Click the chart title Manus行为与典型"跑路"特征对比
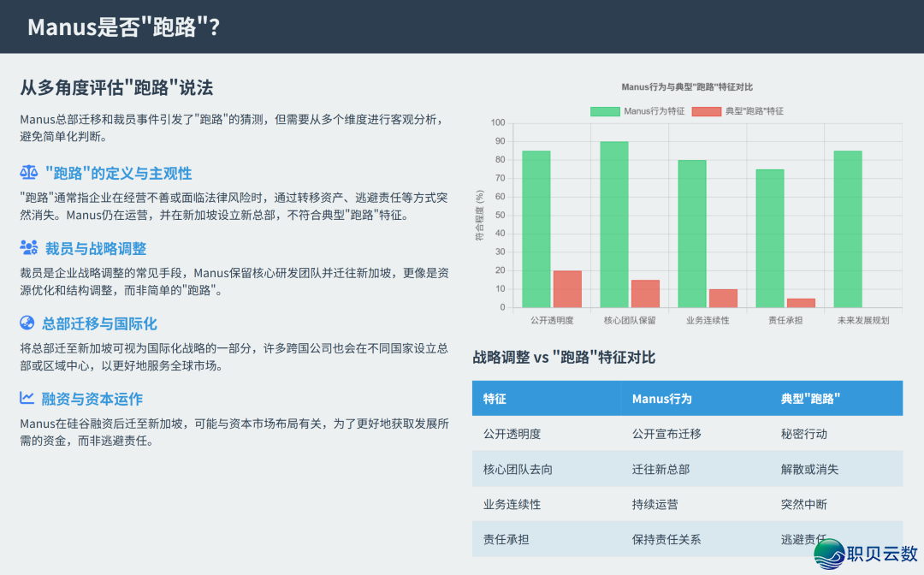The width and height of the screenshot is (924, 575). 687,87
